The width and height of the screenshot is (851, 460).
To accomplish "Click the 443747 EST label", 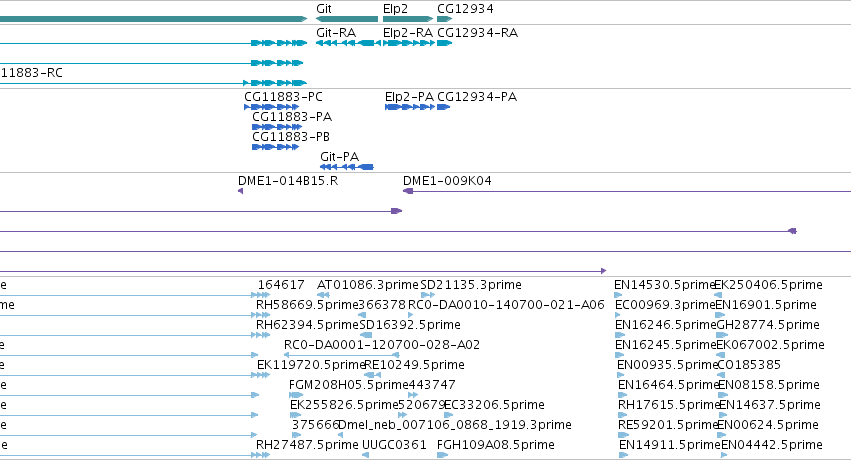I will click(432, 385).
